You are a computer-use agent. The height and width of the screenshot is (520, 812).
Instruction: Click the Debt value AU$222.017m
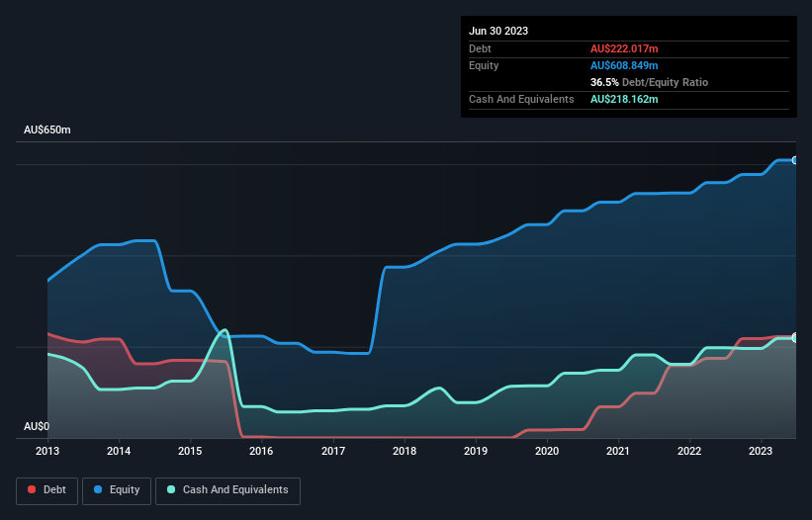pos(624,48)
